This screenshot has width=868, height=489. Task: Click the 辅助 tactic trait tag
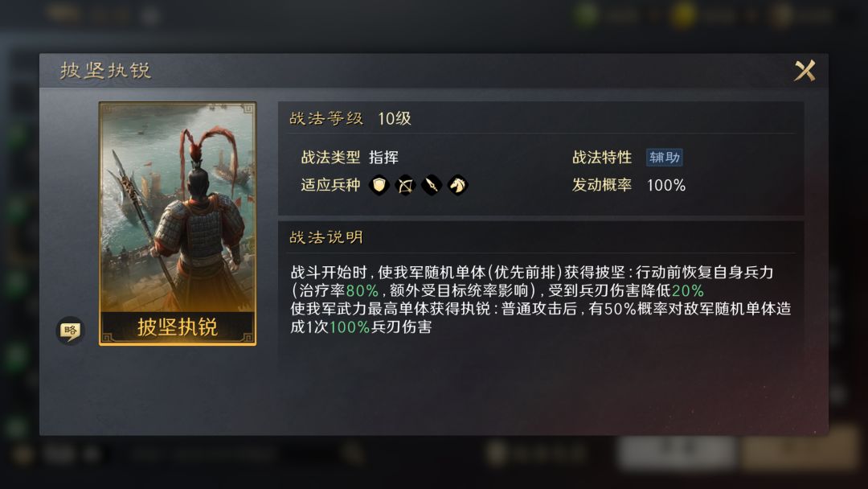pos(665,158)
